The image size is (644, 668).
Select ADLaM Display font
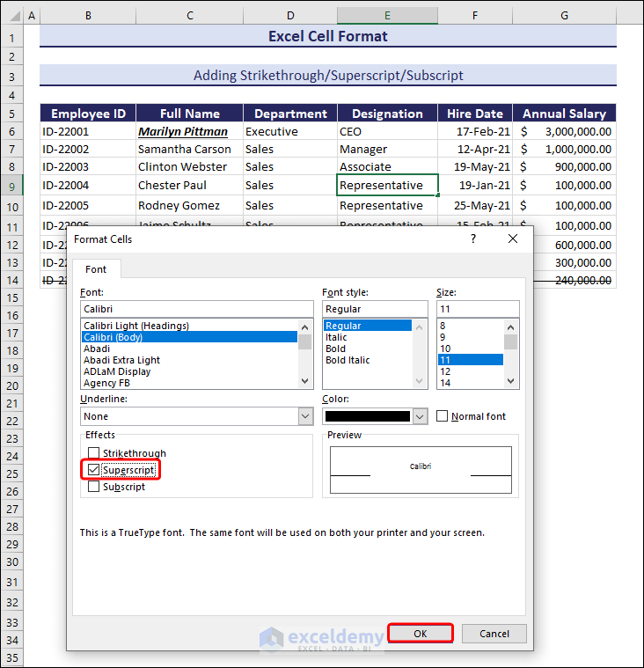pos(189,371)
